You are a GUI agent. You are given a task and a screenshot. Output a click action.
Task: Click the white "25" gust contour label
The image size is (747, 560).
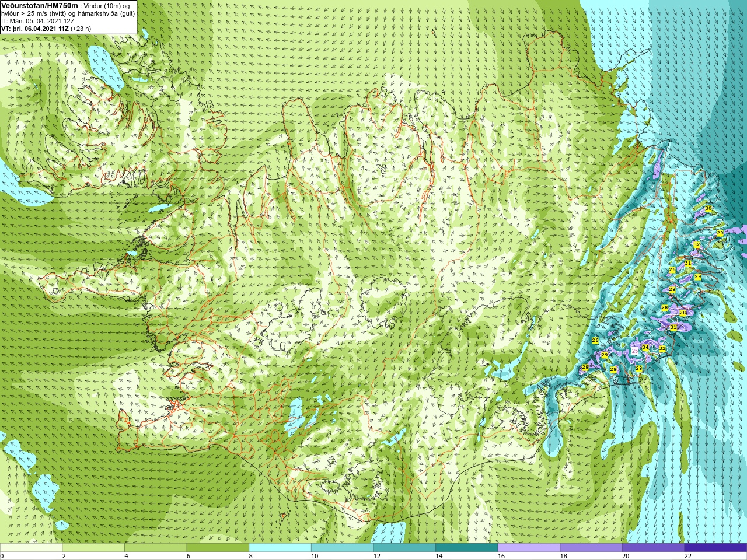coord(635,351)
